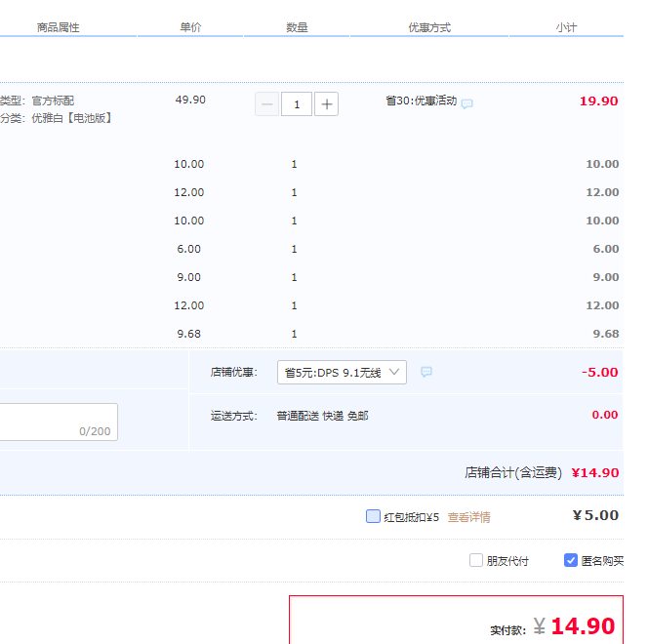Click product attribute 分类: 优雅白【电池版】
Screen dimensions: 648x644
tap(56, 118)
